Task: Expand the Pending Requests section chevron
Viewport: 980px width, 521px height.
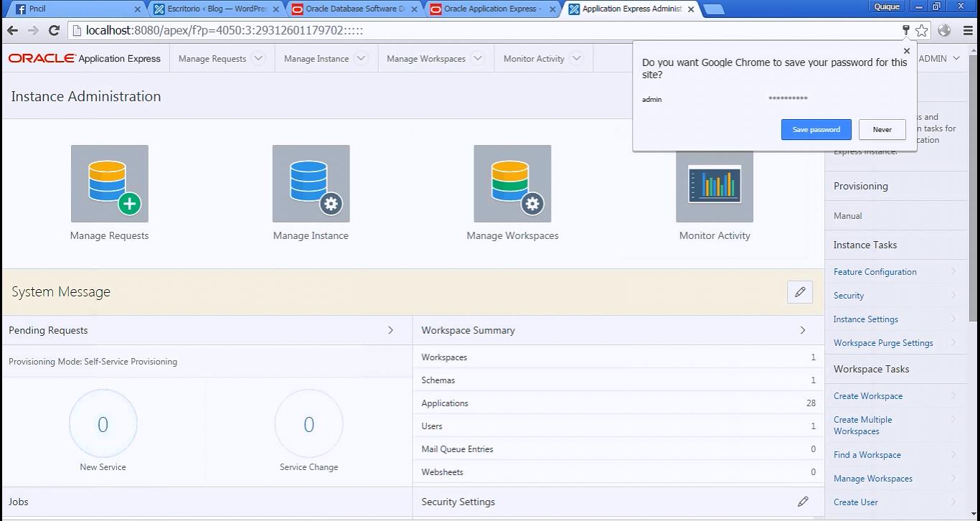Action: pos(390,330)
